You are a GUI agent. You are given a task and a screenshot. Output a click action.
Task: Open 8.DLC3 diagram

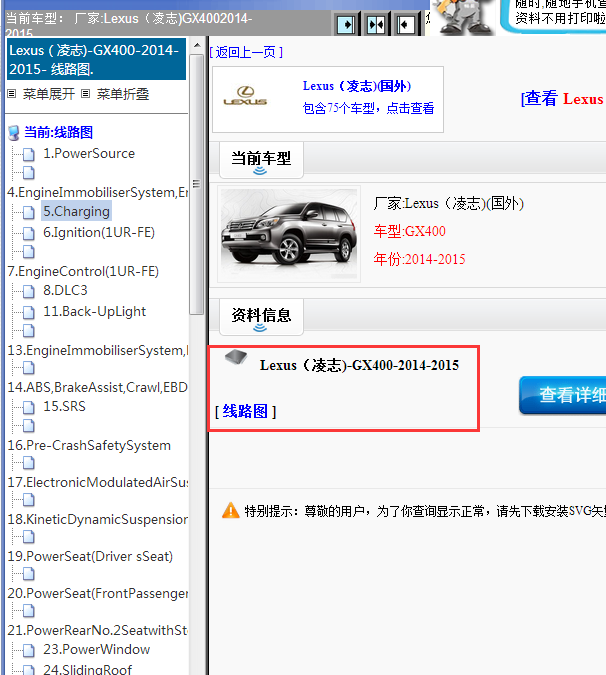65,291
